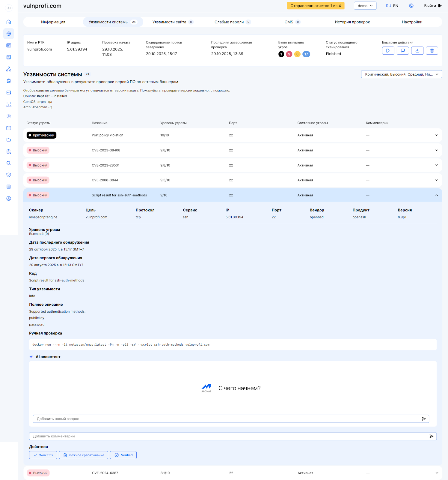Open the threat severity filter dropdown

click(x=401, y=74)
